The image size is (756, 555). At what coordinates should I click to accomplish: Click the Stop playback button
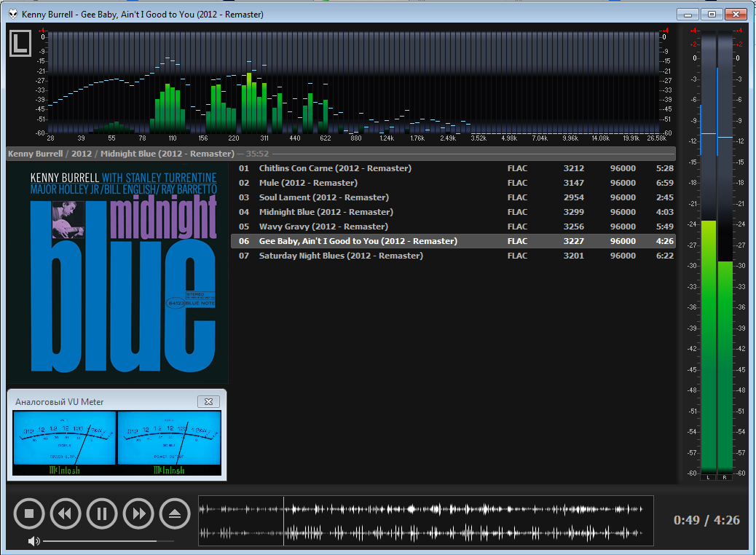[x=29, y=514]
